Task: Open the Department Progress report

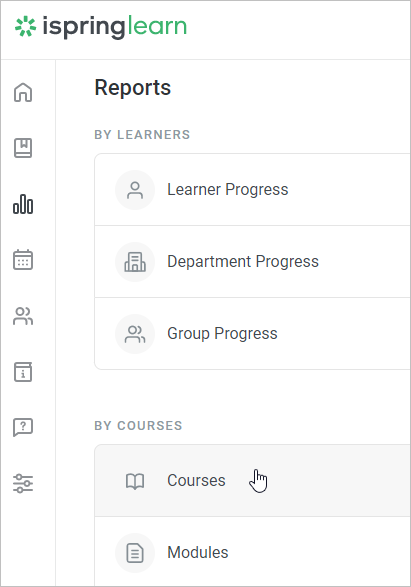Action: click(253, 262)
